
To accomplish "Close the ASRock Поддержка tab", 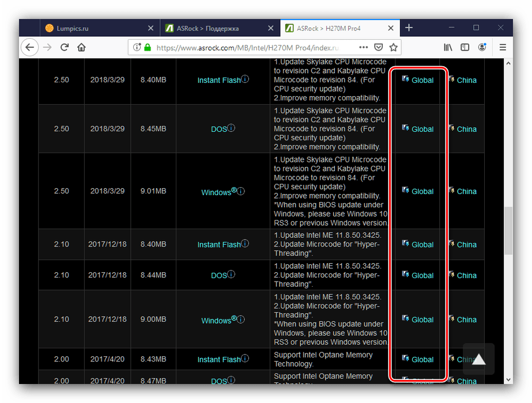I will tap(271, 28).
